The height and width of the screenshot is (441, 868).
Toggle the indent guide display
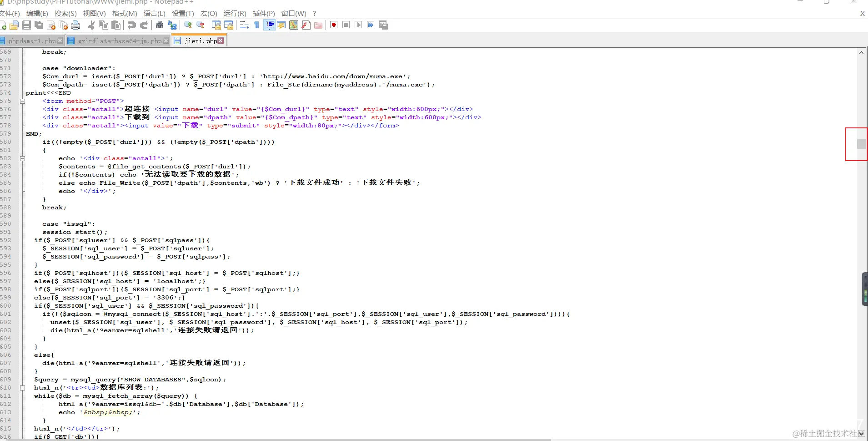(269, 25)
